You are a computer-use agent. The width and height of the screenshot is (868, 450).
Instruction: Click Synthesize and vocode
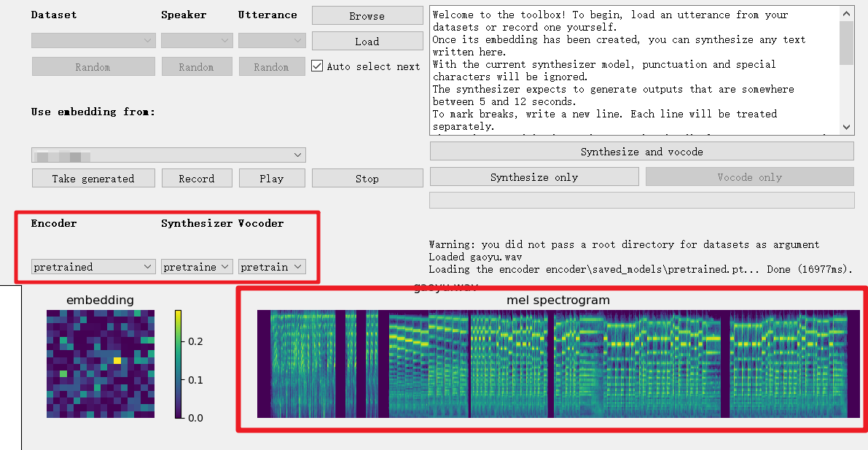pos(641,151)
